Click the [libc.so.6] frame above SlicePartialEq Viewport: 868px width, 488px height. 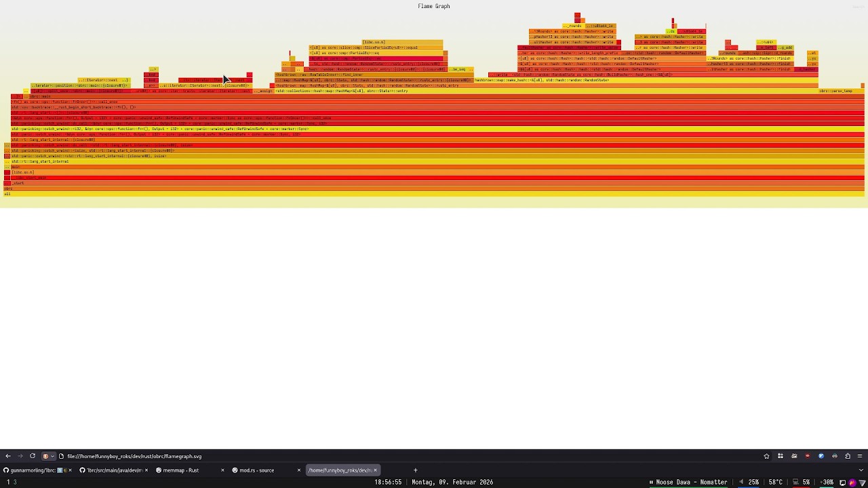click(x=403, y=42)
